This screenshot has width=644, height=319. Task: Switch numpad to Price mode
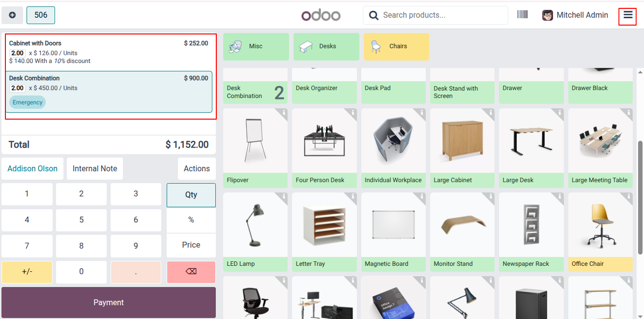pos(191,245)
